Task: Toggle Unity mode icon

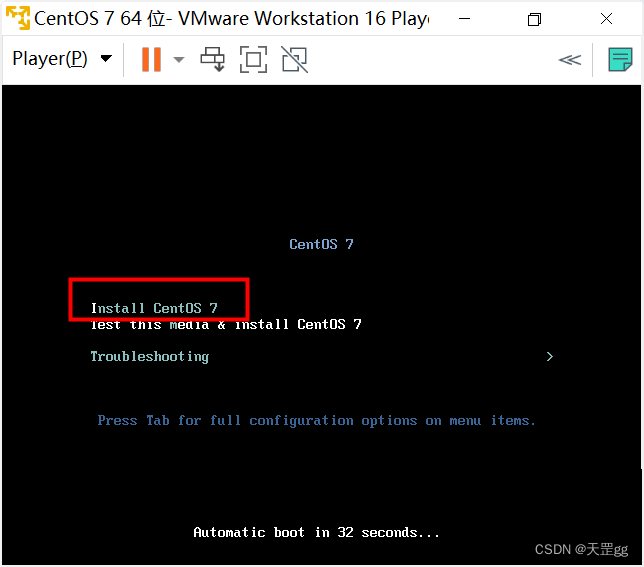Action: pos(294,60)
